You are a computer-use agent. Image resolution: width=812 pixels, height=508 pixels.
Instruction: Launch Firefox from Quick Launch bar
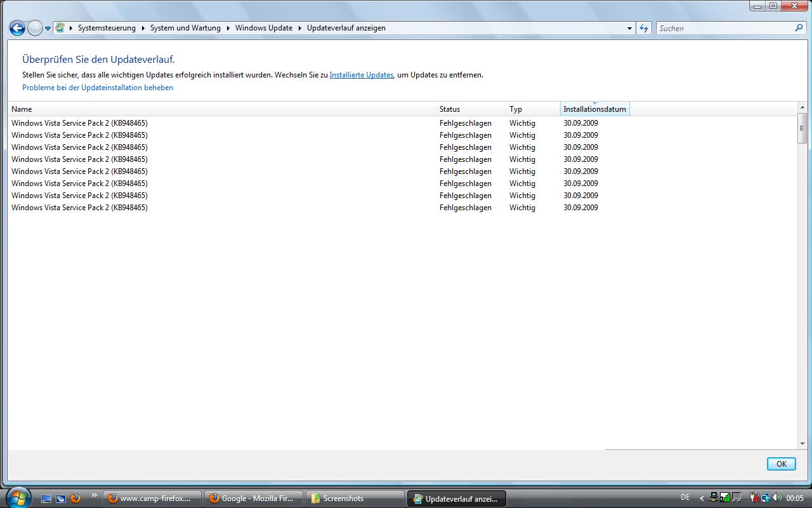click(x=75, y=498)
